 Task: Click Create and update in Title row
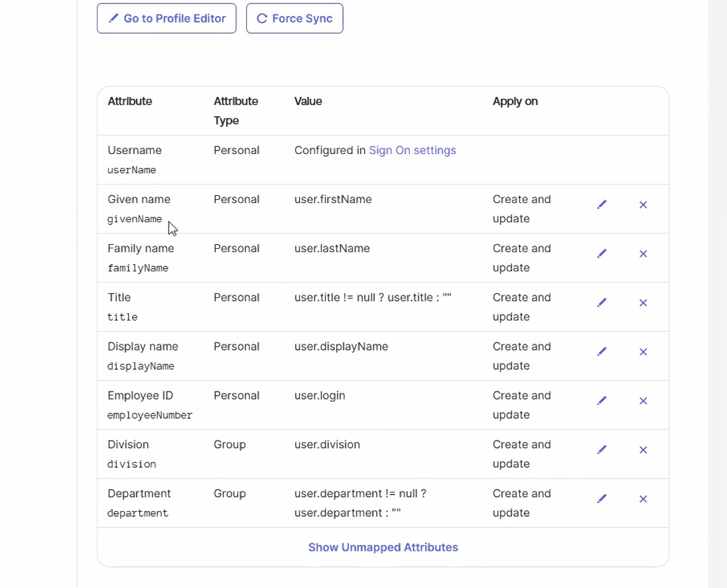click(521, 307)
